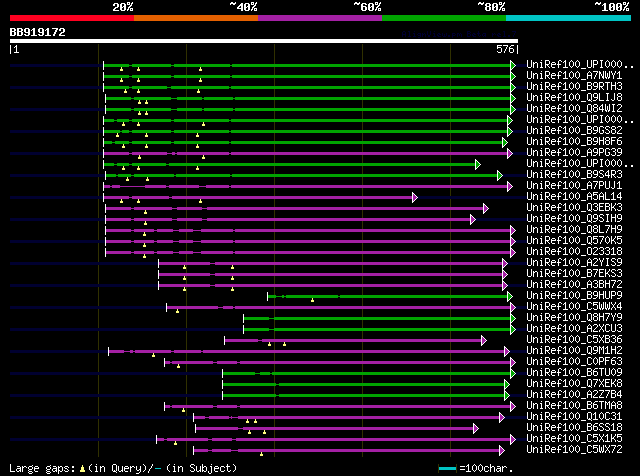
Task: Select the yellow gap marker under the C5X1K5 alignment
Action: 176,443
